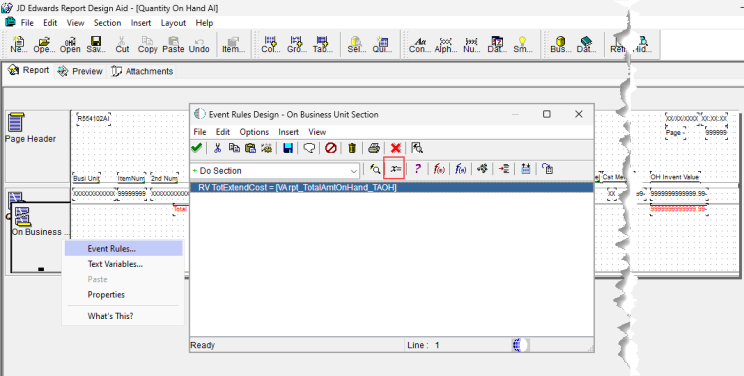Click the Variables icon at toolbar end
This screenshot has width=744, height=376.
[548, 169]
